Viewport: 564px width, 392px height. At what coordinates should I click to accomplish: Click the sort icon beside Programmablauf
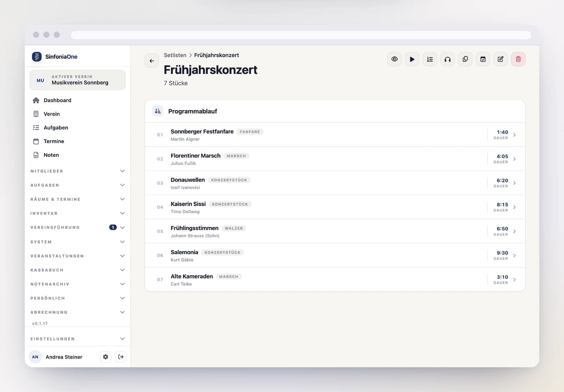tap(158, 111)
